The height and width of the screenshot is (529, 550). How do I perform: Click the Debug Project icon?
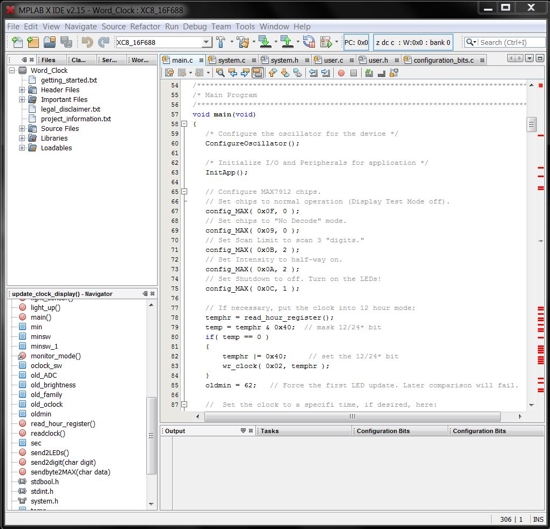point(326,42)
